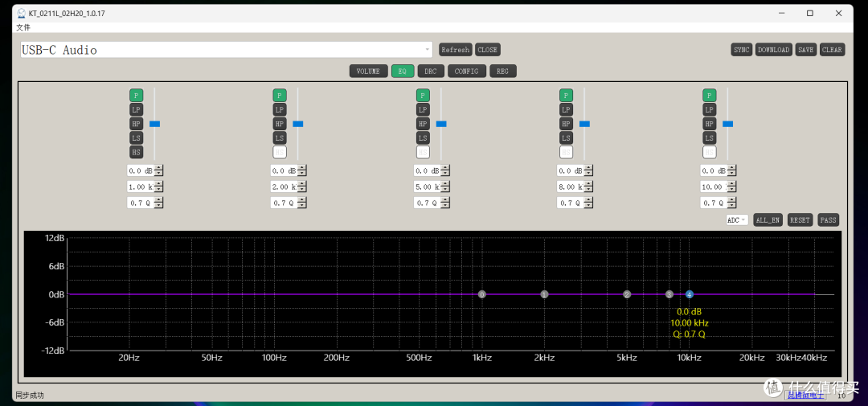Select node 3 on the EQ graph
The width and height of the screenshot is (868, 406).
(x=669, y=295)
